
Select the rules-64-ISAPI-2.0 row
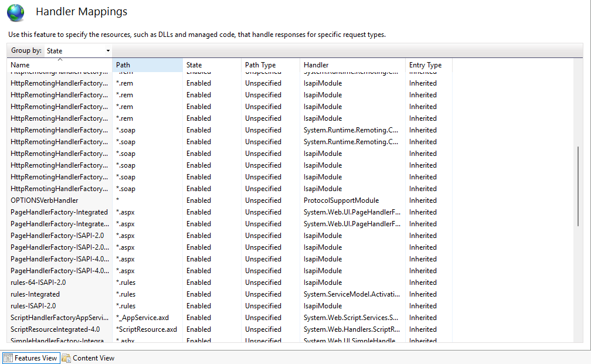coord(230,283)
